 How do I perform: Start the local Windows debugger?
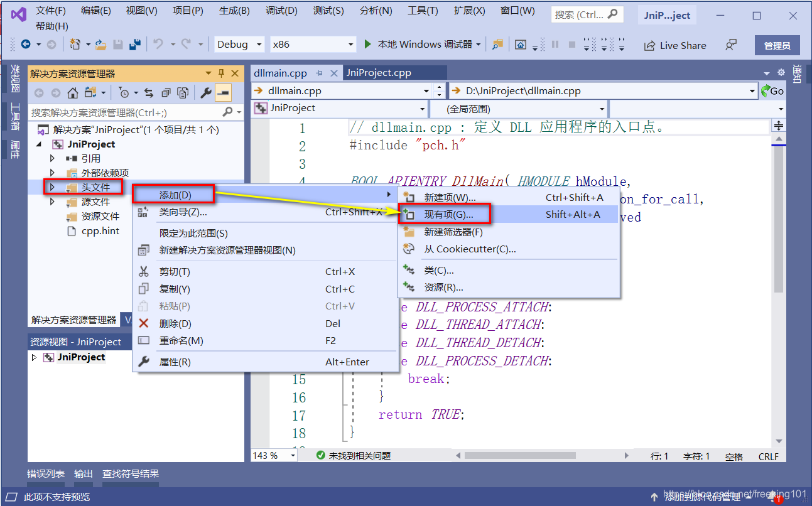point(421,45)
